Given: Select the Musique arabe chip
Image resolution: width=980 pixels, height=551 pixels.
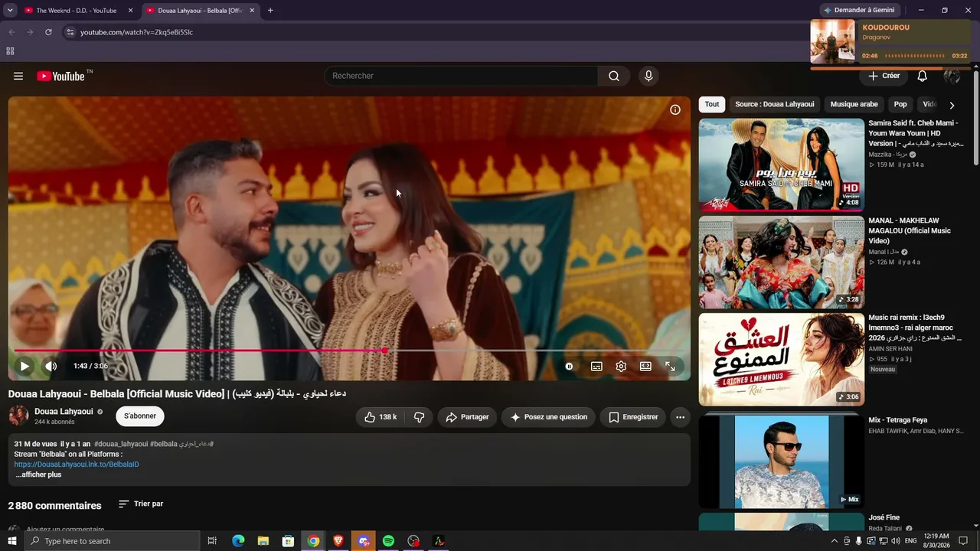Looking at the screenshot, I should [854, 104].
